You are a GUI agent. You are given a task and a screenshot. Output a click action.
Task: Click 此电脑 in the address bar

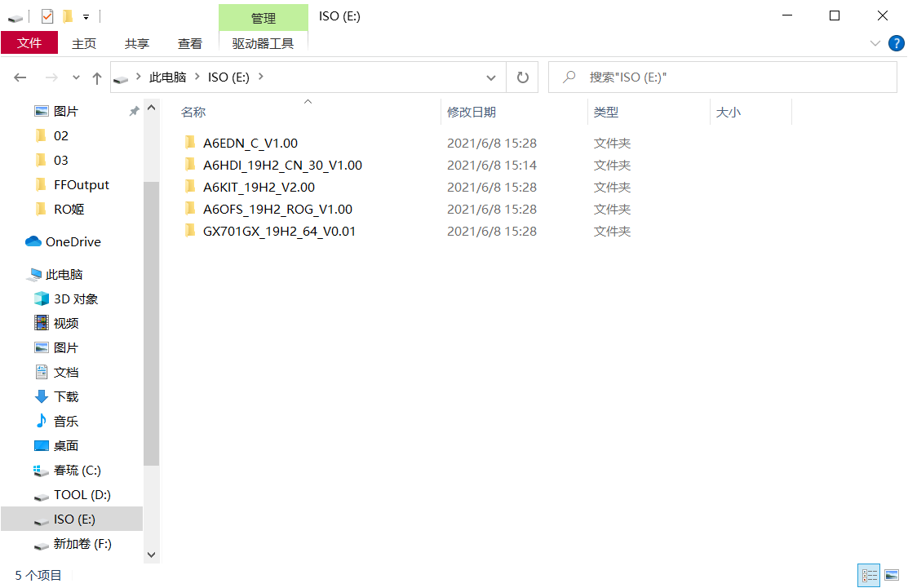pos(167,77)
